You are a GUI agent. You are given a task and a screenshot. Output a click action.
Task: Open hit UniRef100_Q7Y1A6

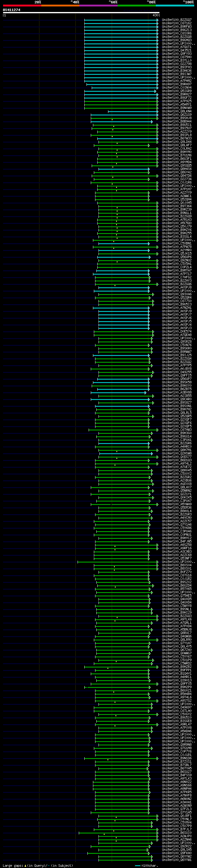177,525
